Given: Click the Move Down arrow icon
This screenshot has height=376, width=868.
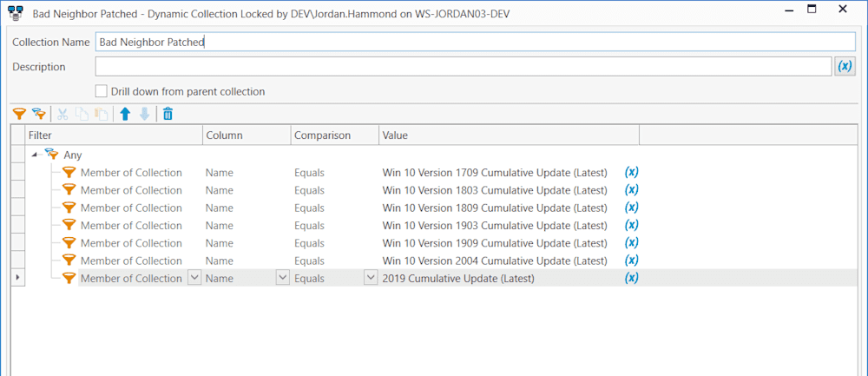Looking at the screenshot, I should click(144, 114).
